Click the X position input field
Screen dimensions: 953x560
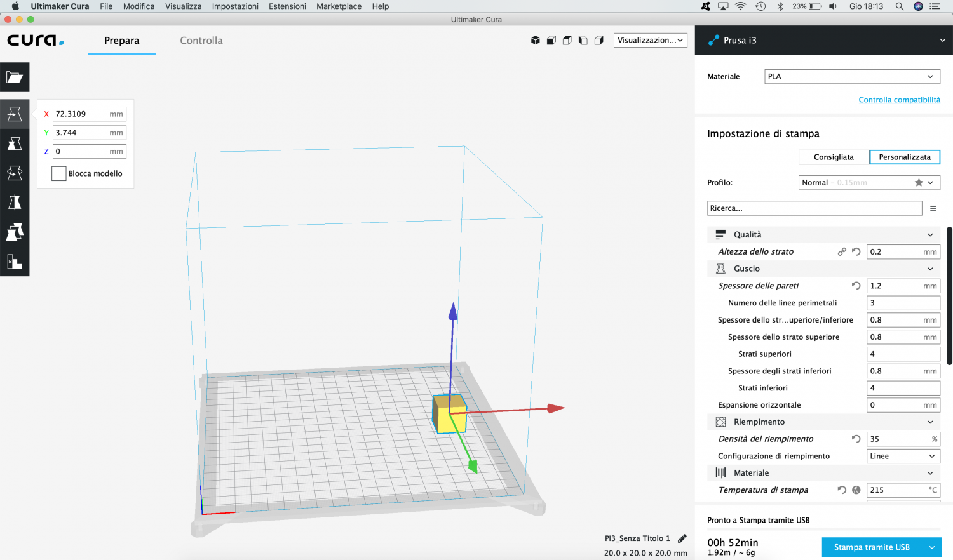point(89,114)
